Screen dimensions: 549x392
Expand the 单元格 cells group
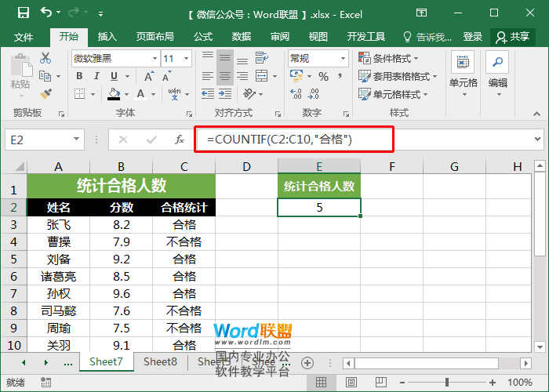click(x=464, y=74)
